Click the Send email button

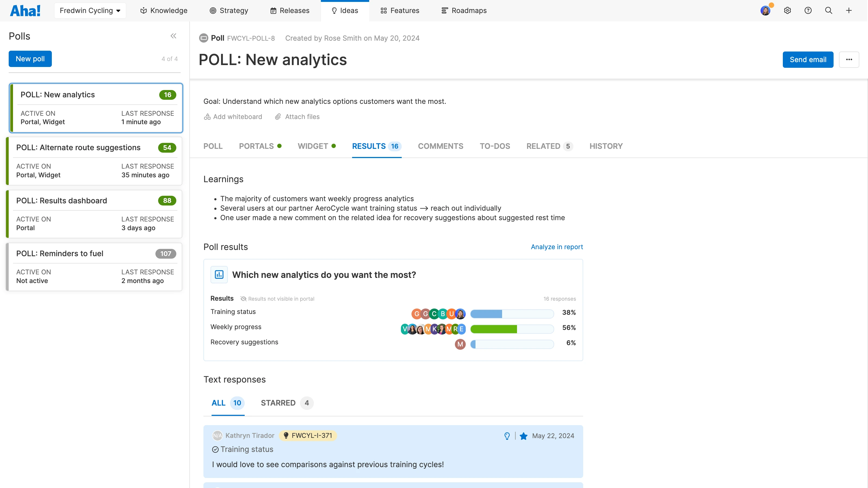[x=808, y=60]
